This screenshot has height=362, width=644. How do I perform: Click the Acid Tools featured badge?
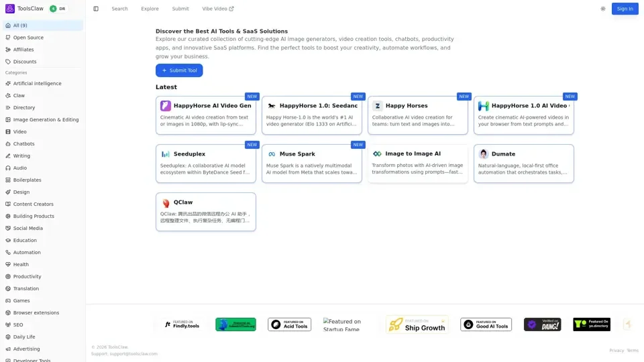click(290, 324)
